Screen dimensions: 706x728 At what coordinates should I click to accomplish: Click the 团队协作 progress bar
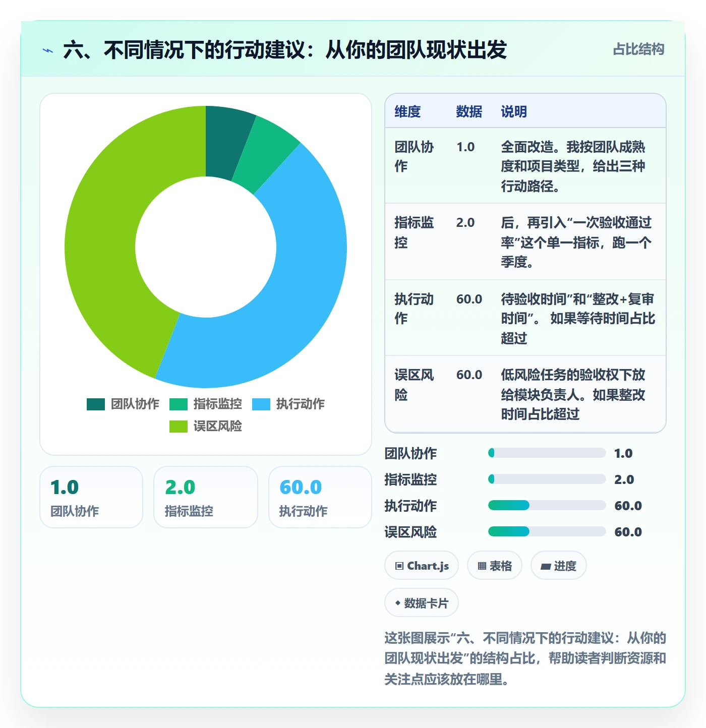pyautogui.click(x=547, y=453)
